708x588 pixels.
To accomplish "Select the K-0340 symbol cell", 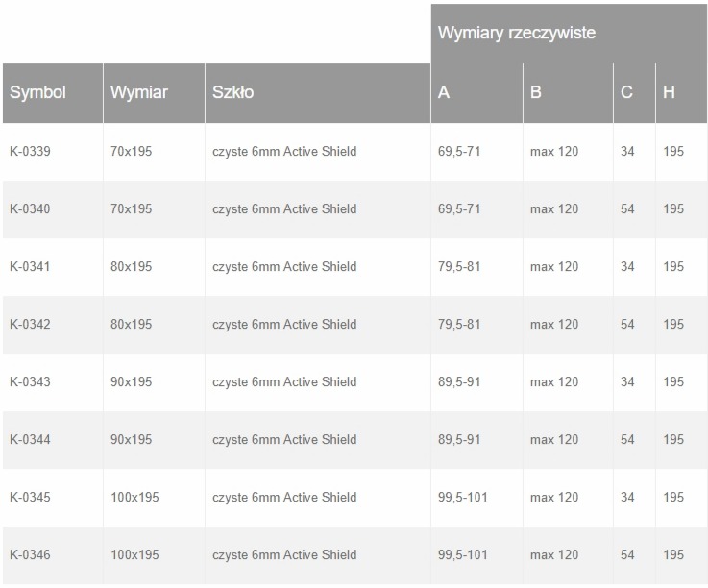I will click(30, 209).
